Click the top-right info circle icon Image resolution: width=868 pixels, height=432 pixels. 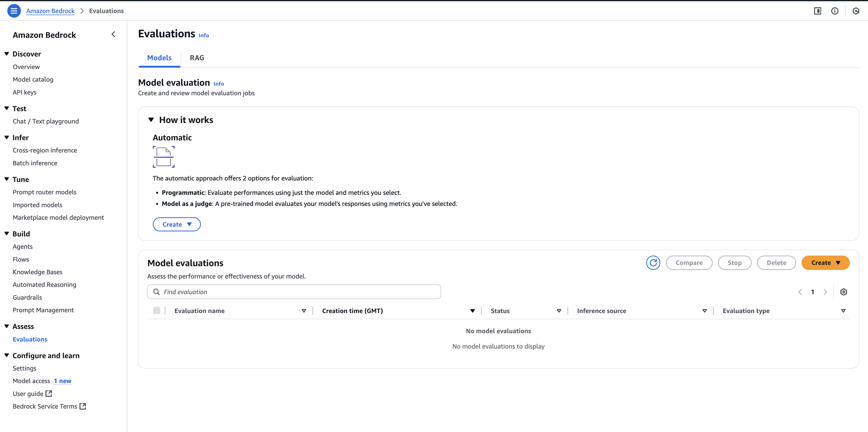click(x=835, y=11)
